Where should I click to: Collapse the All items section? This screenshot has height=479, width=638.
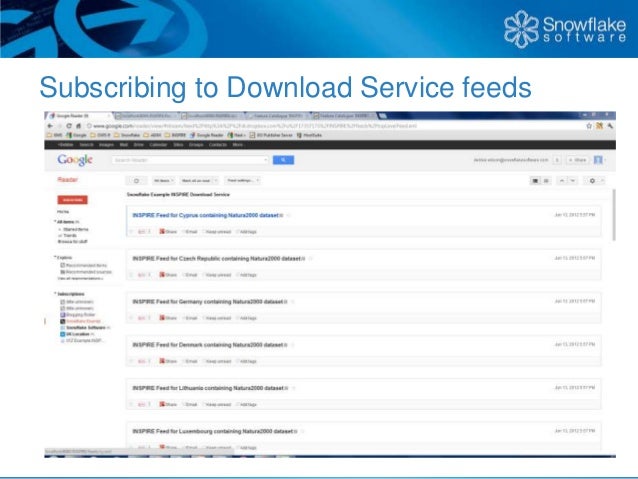55,222
